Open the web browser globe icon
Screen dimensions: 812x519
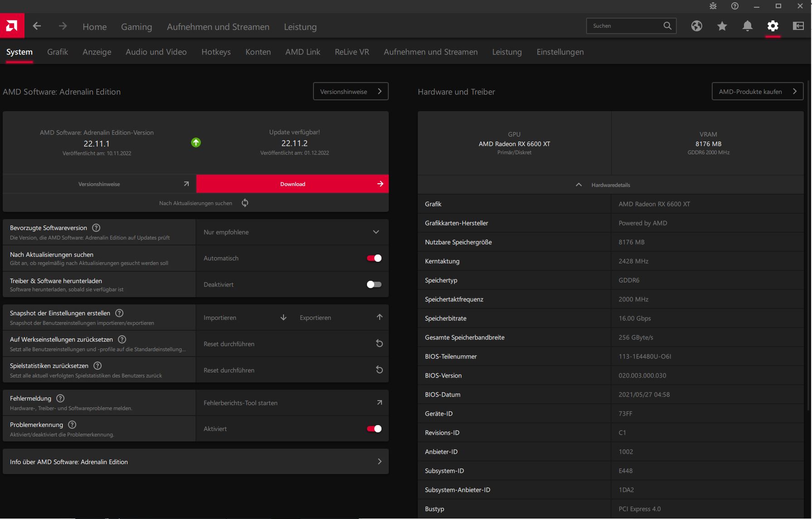click(696, 26)
